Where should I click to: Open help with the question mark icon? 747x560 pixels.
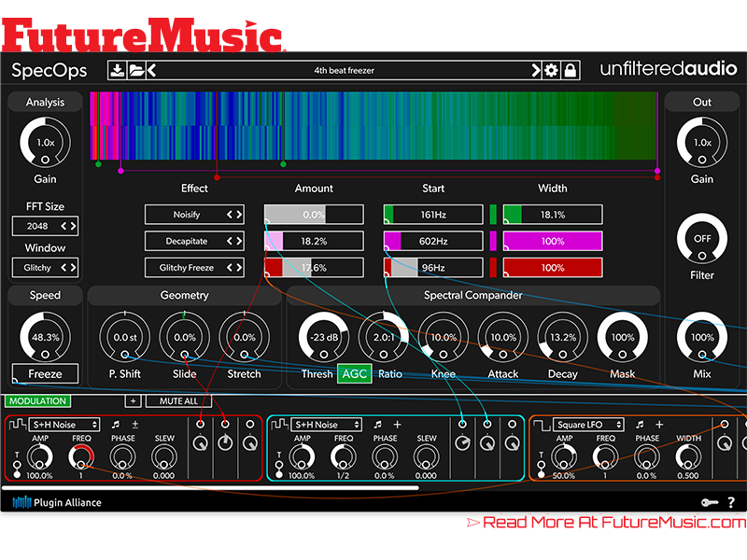click(x=731, y=502)
